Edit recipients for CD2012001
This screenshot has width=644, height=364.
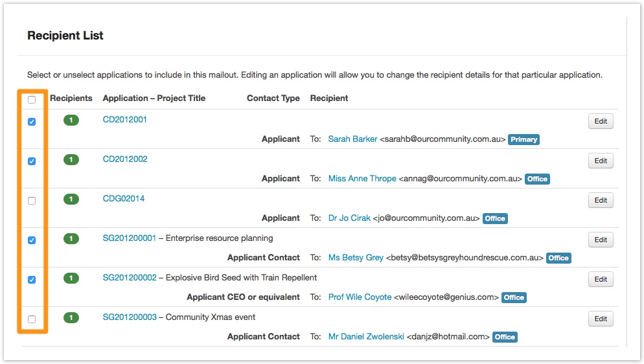[601, 122]
